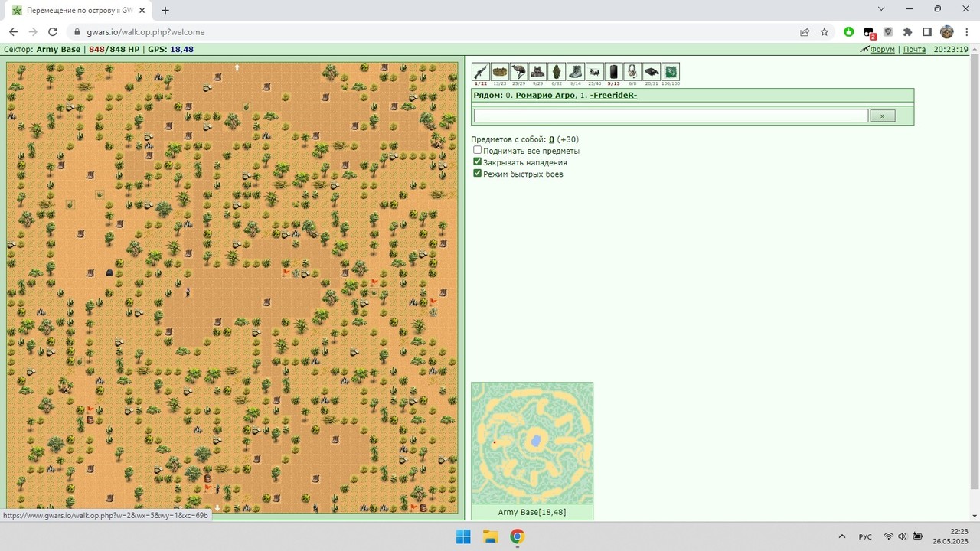
Task: Open the phone item slot 5/13
Action: pos(613,71)
